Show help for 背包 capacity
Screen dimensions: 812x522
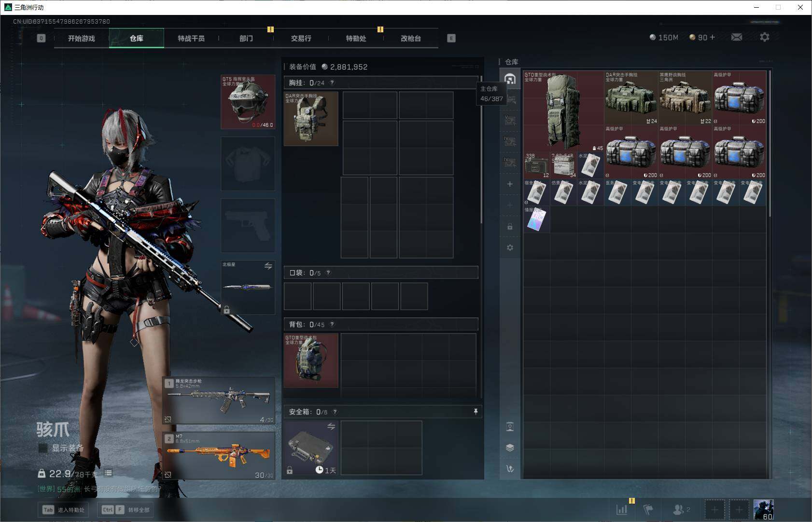pos(332,325)
